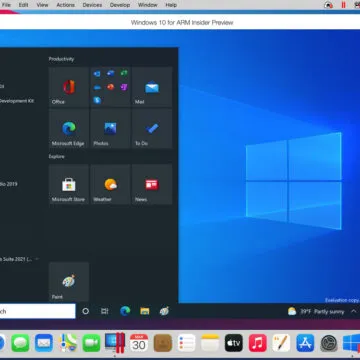
Task: Open the Help menu
Action: [171, 5]
